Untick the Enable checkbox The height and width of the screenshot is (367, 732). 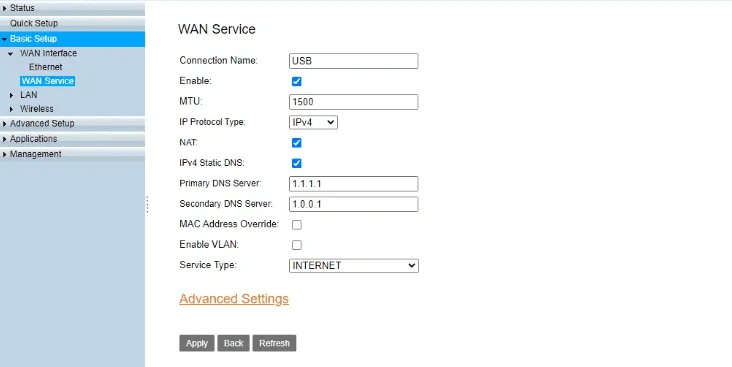pos(296,81)
